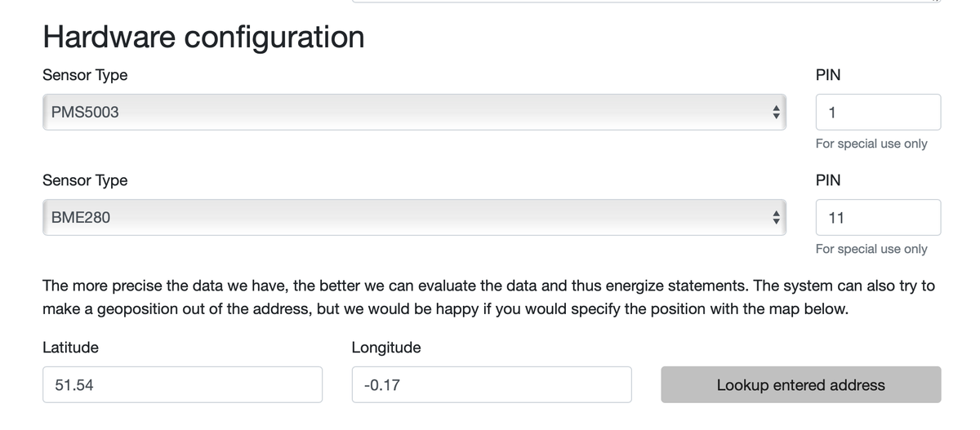Click the Sensor Type label above PMS5003
Screen dimensions: 980x430
point(85,75)
